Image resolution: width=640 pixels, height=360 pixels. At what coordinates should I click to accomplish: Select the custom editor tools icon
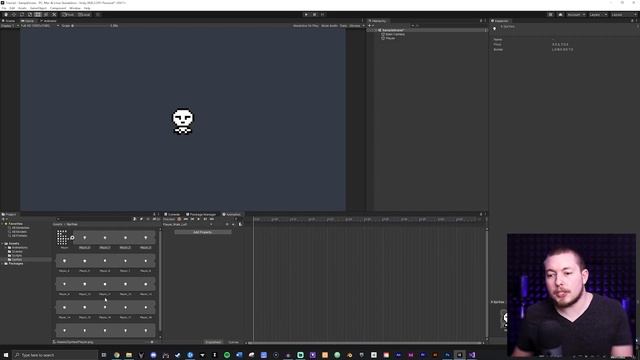[54, 15]
